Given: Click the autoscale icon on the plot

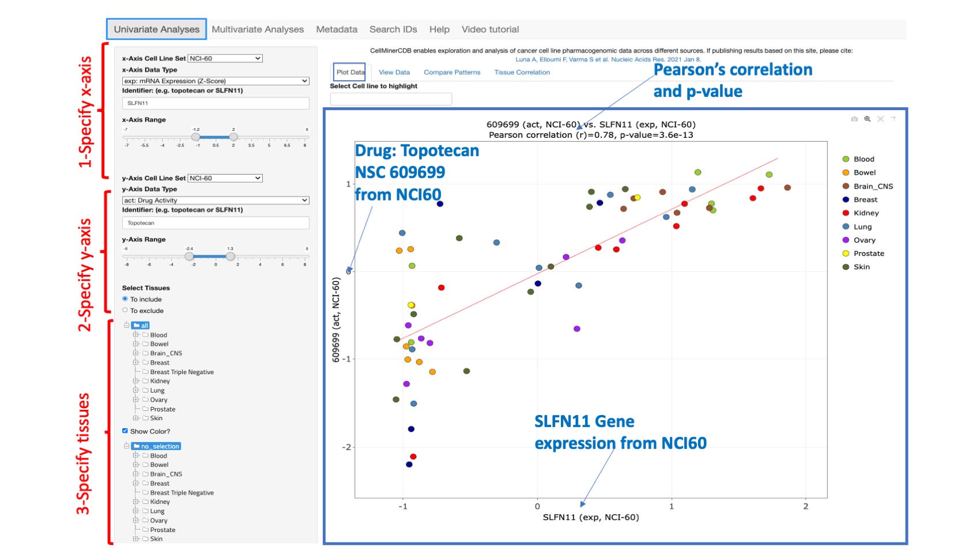Looking at the screenshot, I should point(881,119).
